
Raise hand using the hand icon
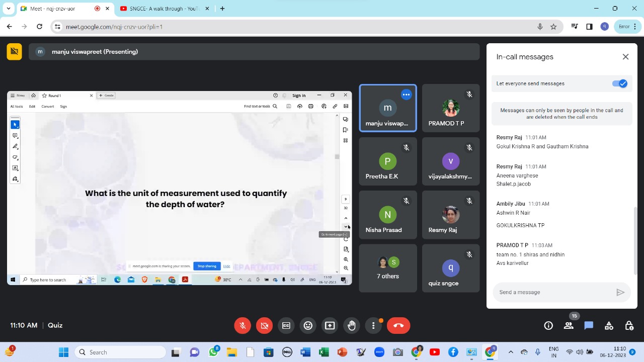click(352, 326)
